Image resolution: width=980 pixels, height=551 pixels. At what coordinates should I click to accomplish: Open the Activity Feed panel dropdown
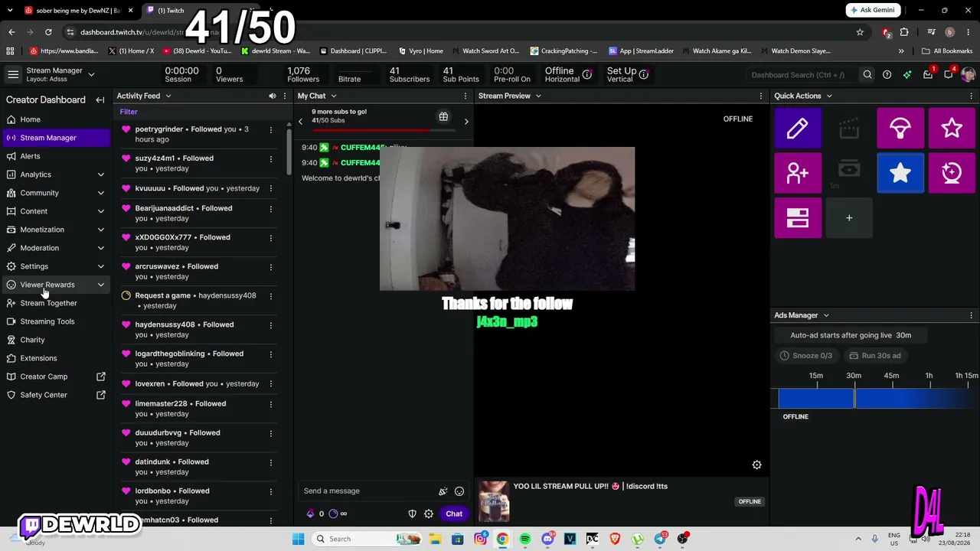[168, 96]
